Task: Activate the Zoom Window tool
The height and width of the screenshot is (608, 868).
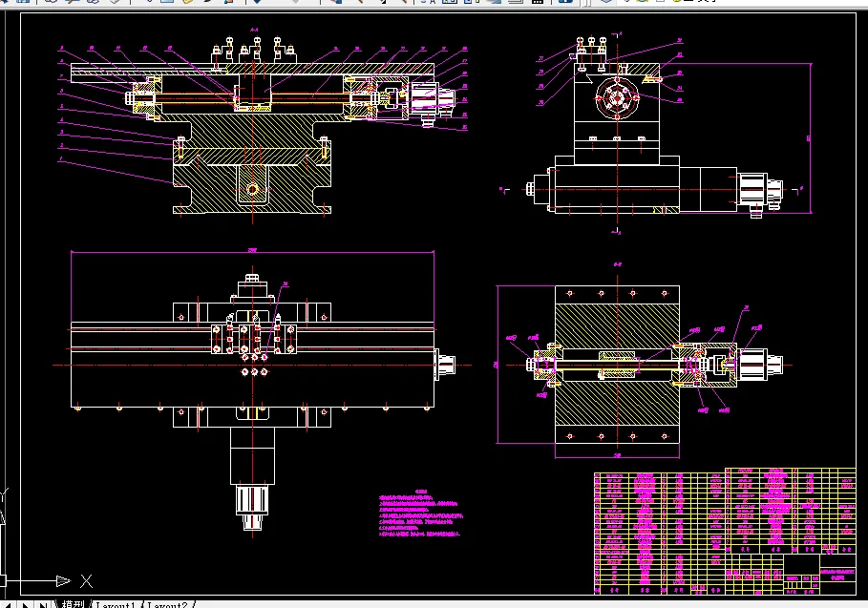Action: point(384,3)
